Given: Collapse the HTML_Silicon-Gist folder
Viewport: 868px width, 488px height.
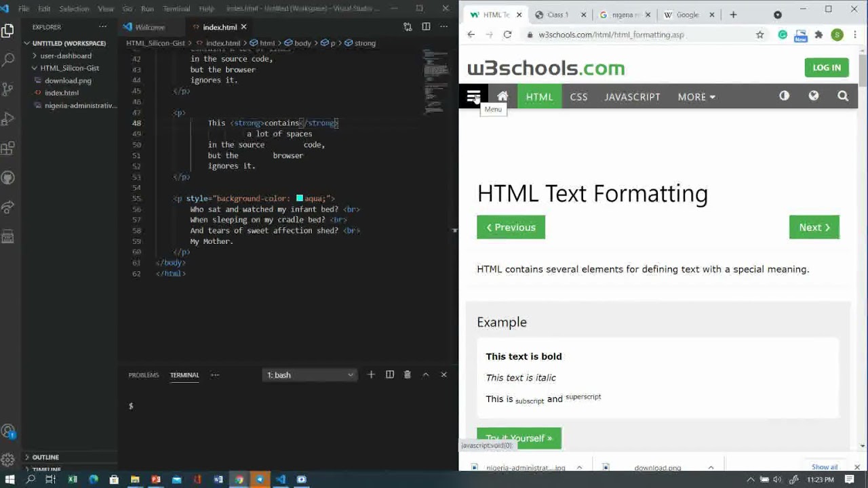Looking at the screenshot, I should click(69, 68).
